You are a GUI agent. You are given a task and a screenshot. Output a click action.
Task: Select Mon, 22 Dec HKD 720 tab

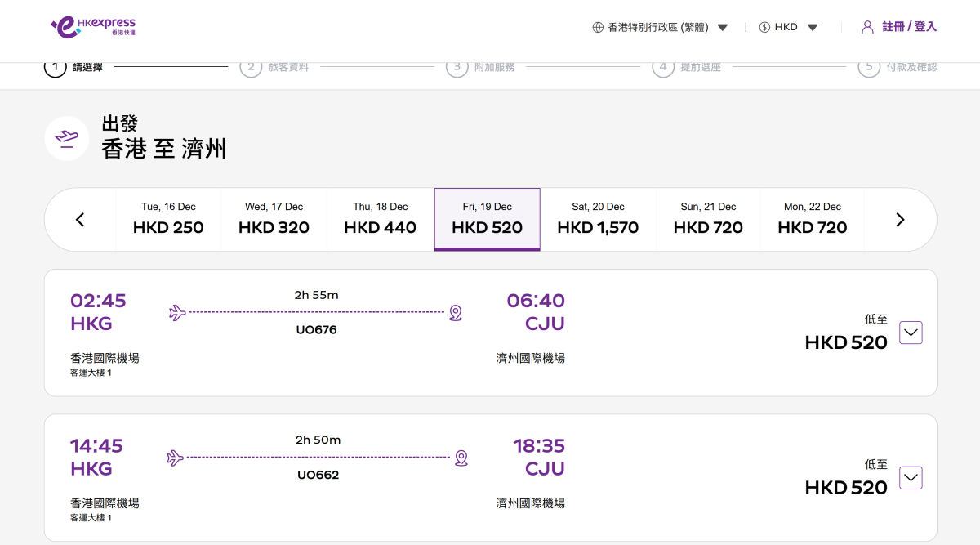click(812, 219)
